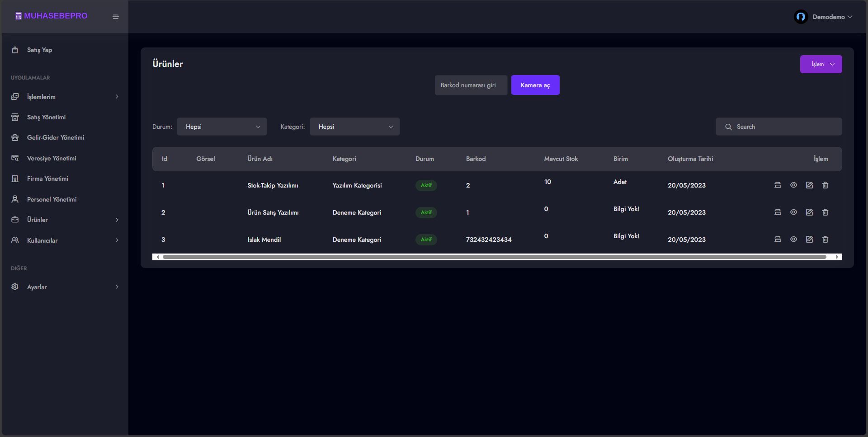
Task: Click edit icon for Stok-Takip Yazılımı
Action: tap(809, 185)
